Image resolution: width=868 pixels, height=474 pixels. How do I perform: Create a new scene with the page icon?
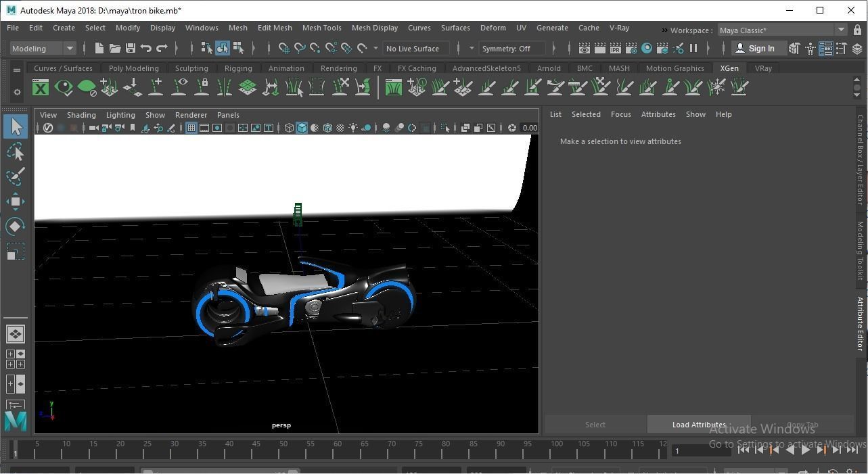point(99,48)
